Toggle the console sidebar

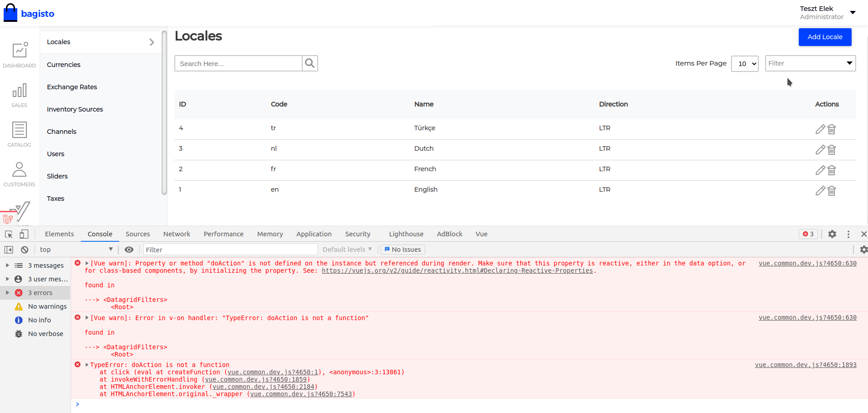[9, 250]
